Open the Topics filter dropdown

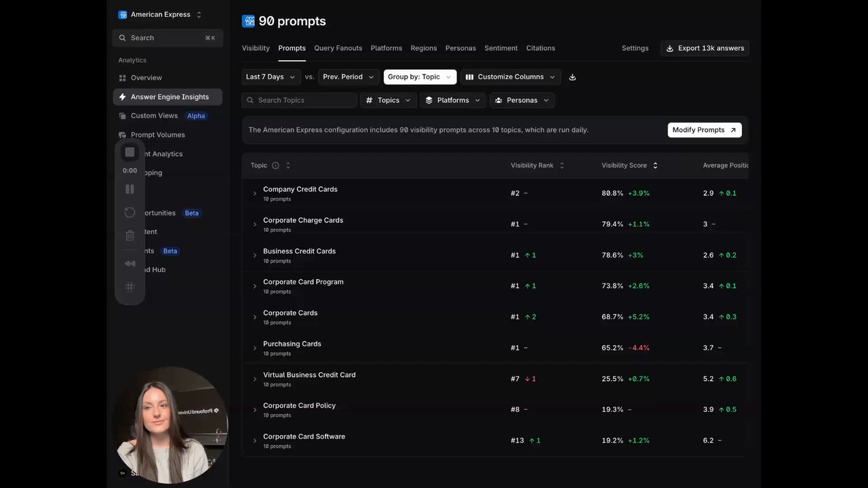[388, 100]
